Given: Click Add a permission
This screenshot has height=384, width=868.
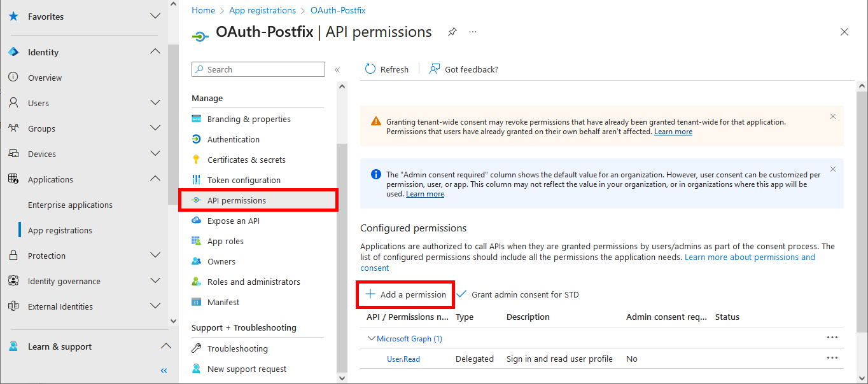Looking at the screenshot, I should coord(405,294).
